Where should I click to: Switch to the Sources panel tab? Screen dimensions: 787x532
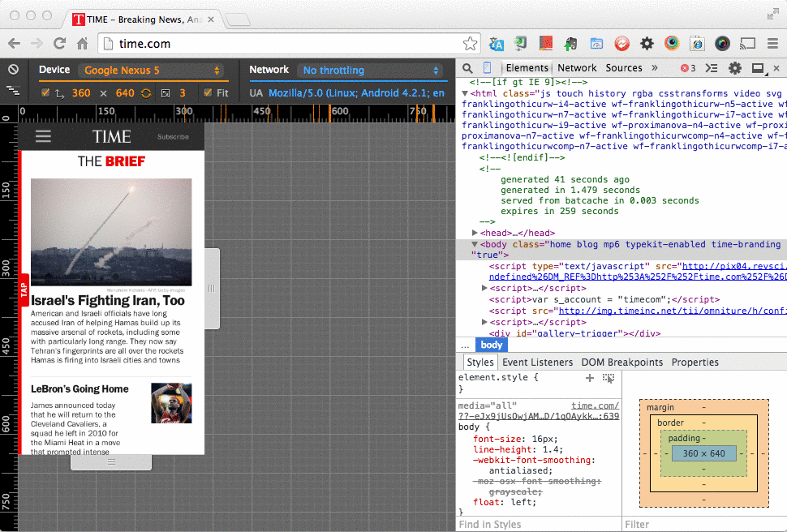click(x=623, y=68)
